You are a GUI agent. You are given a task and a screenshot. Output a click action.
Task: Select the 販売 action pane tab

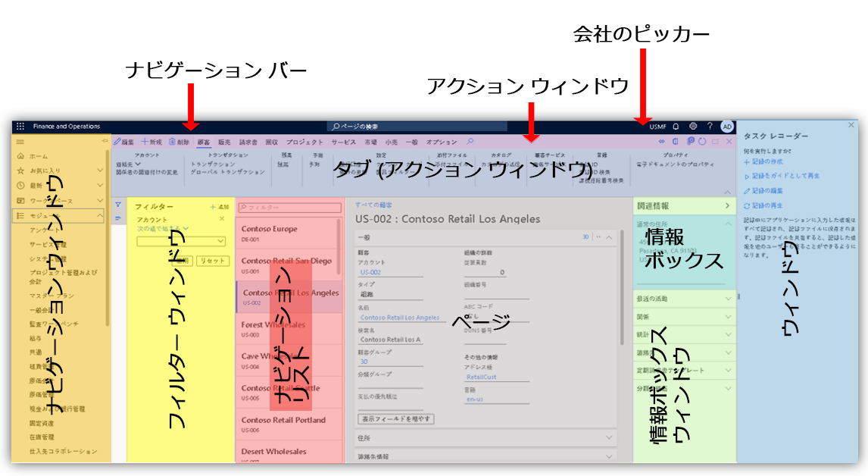click(x=224, y=142)
